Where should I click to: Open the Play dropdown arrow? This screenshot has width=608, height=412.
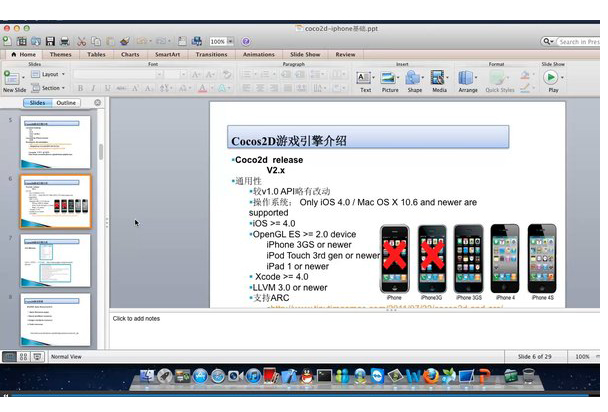(x=562, y=78)
